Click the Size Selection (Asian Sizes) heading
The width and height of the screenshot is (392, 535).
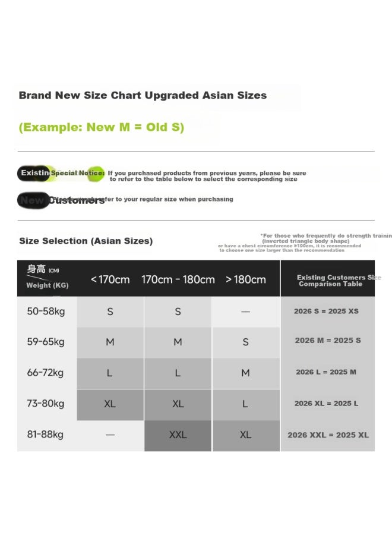click(86, 241)
